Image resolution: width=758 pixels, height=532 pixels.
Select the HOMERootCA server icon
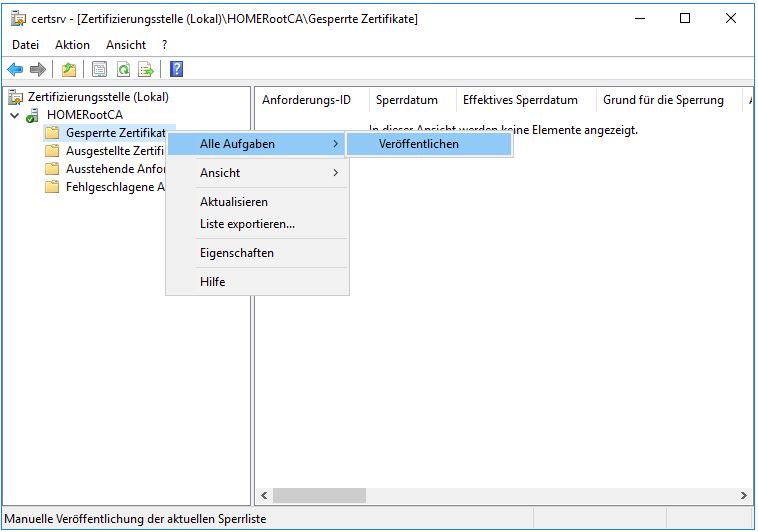(33, 115)
